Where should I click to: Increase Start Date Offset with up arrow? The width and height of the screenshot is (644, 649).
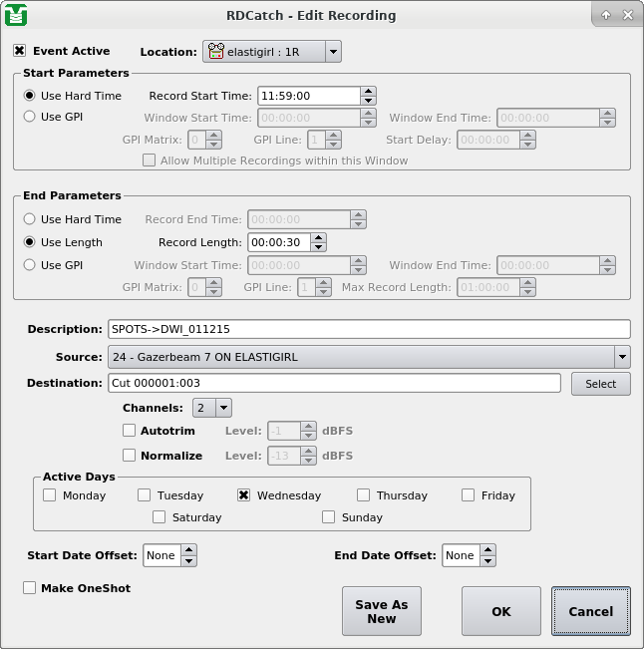[189, 550]
